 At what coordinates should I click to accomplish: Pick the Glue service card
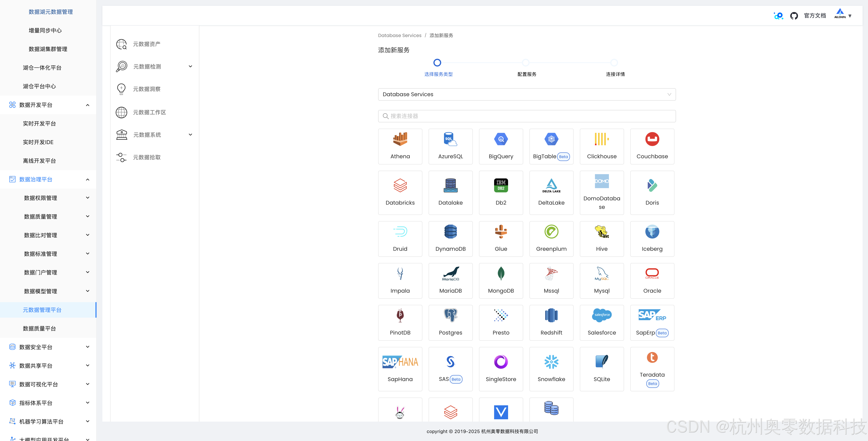(x=501, y=239)
